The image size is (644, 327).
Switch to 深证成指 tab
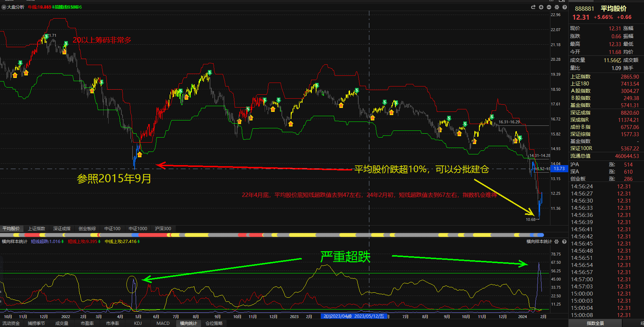[62, 228]
